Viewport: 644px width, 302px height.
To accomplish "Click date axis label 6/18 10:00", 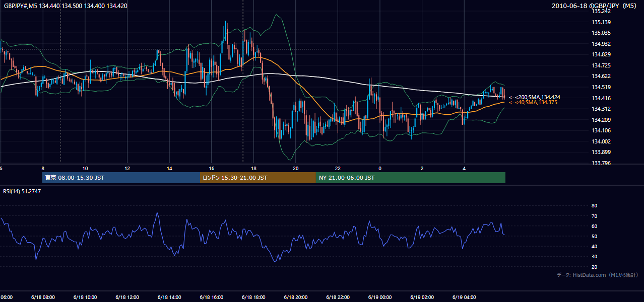I will click(x=85, y=297).
